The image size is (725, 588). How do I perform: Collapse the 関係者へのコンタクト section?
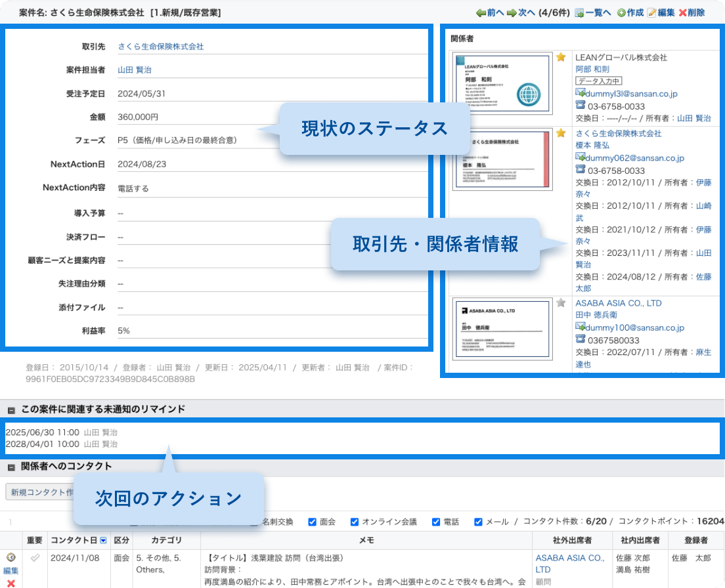(12, 467)
